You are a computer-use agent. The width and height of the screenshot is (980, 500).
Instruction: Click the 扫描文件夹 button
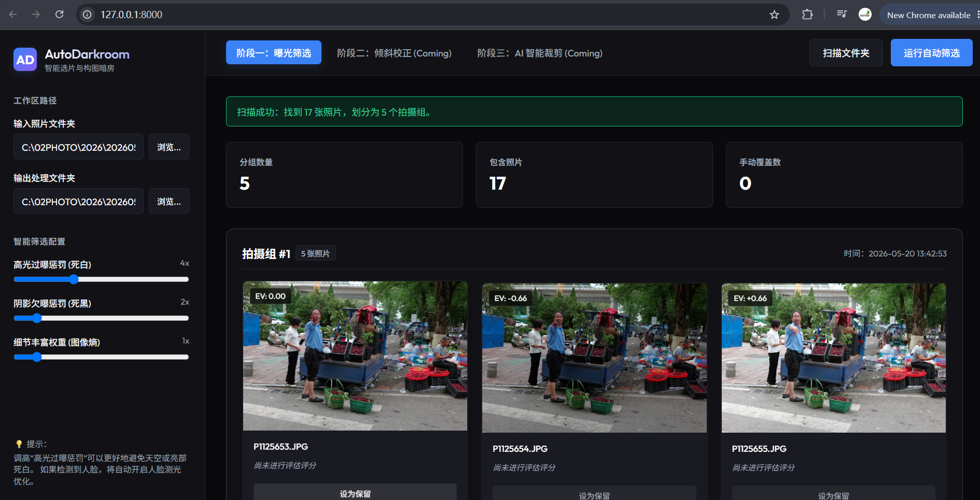(846, 53)
